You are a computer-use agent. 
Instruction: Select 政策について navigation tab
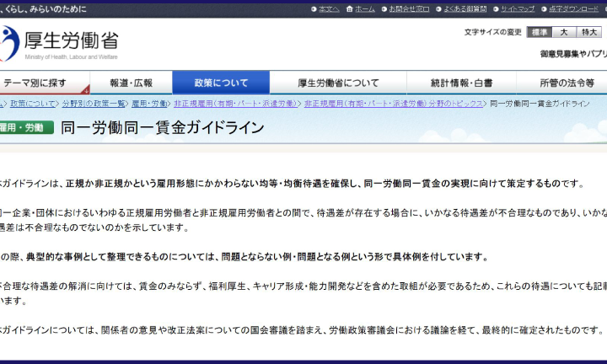(x=221, y=83)
